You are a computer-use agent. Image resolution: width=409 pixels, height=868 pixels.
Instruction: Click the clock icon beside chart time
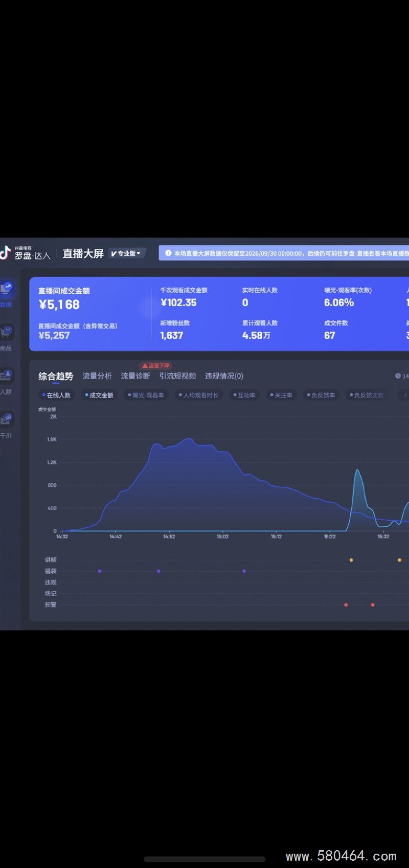pos(398,376)
